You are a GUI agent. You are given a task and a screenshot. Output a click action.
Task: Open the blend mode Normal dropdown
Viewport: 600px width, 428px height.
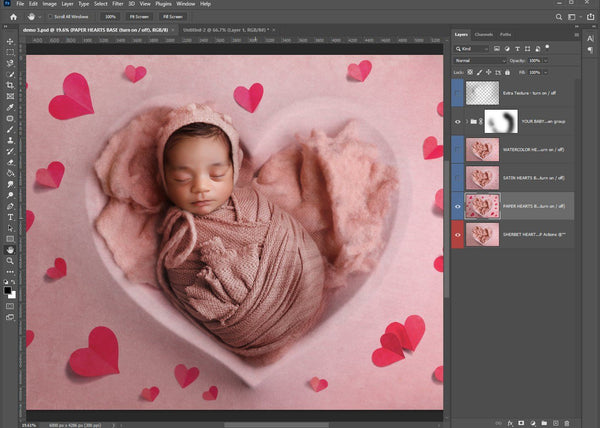(x=478, y=60)
